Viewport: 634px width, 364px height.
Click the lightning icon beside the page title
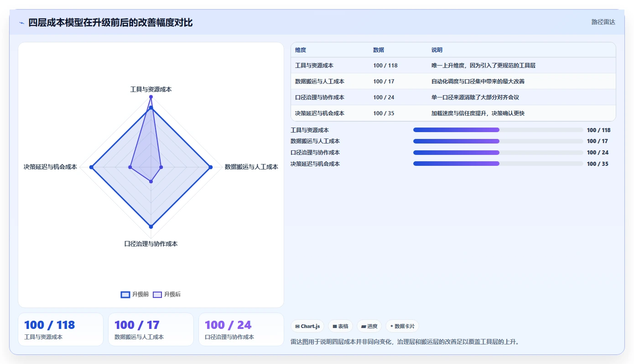coord(22,23)
